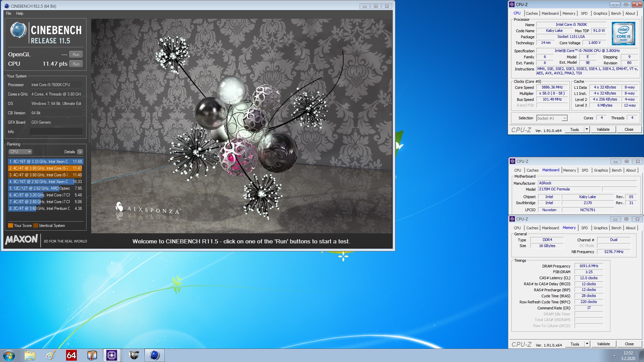
Task: Click the taskbar clock showing 12:52
Action: click(x=628, y=355)
